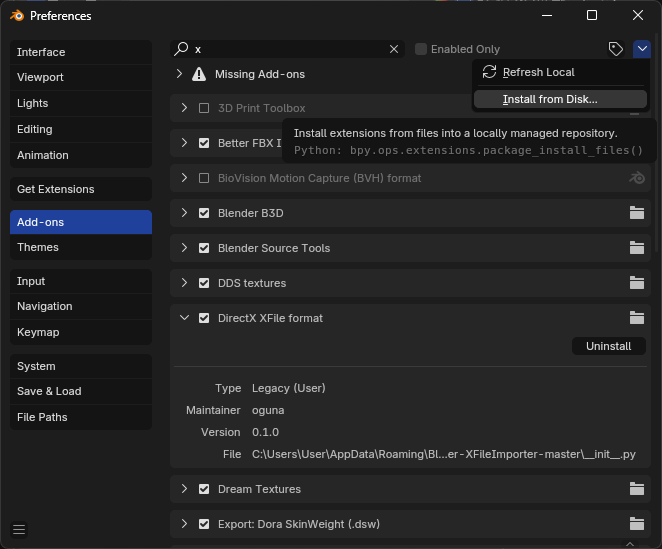Open the Lights preferences tab
Screen dimensions: 662x549
[x=81, y=103]
